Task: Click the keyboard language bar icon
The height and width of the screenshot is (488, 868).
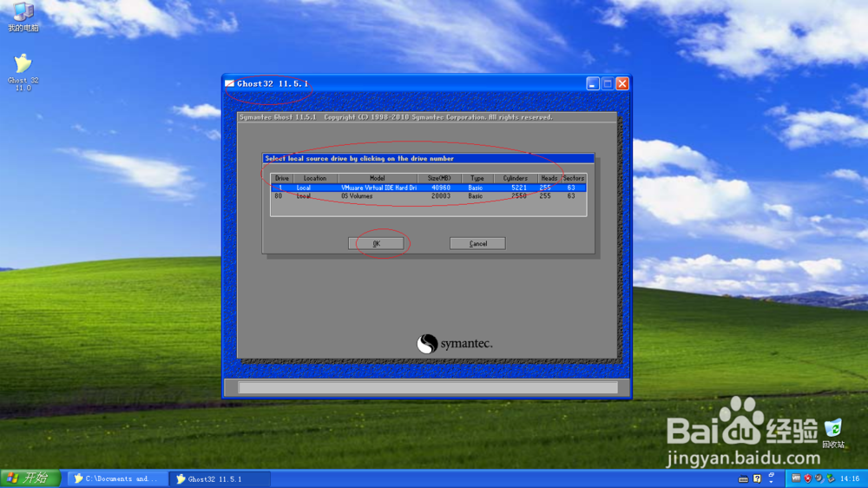Action: (x=744, y=478)
